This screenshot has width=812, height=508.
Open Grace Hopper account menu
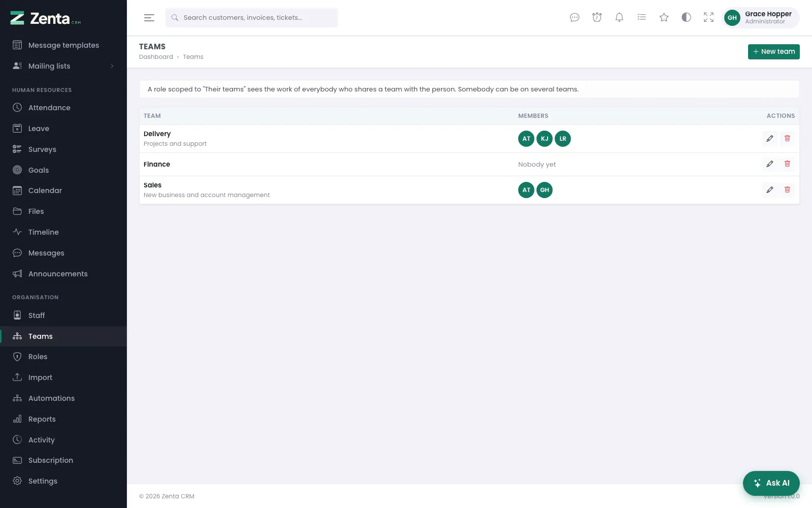coord(761,18)
